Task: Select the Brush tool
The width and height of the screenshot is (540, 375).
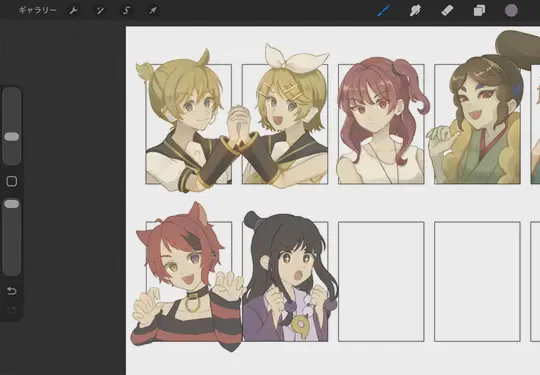Action: [384, 10]
